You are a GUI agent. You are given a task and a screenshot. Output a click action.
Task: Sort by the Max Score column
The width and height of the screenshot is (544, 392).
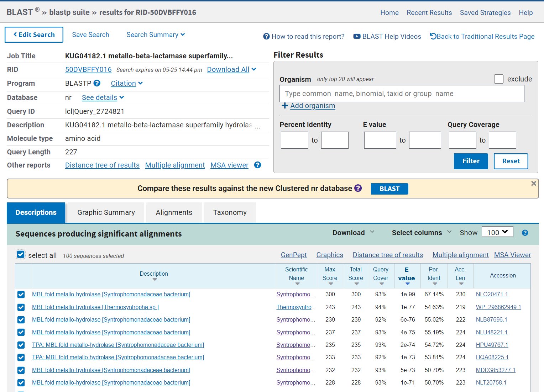click(x=330, y=276)
